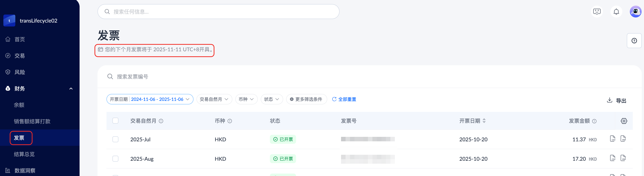Expand the 币种 filter dropdown
This screenshot has height=176, width=644.
click(246, 99)
